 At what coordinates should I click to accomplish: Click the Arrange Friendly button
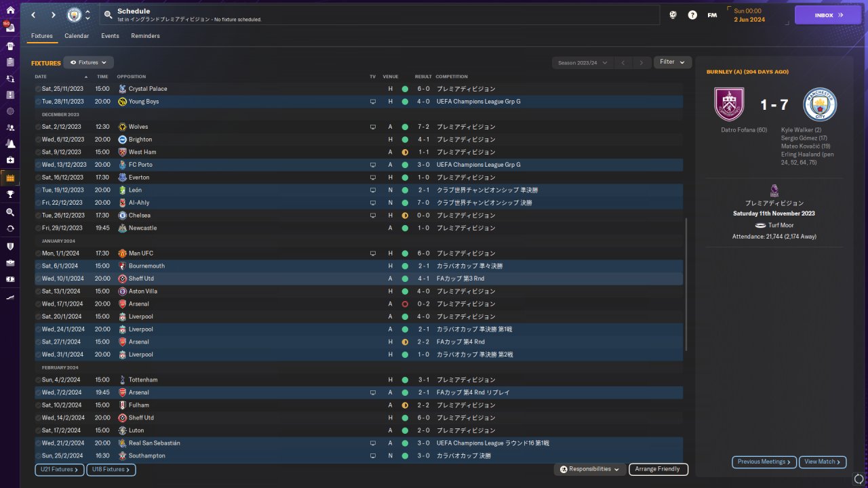pos(658,470)
